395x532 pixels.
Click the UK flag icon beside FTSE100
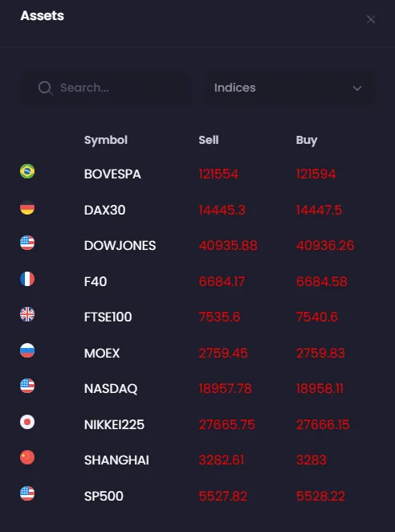point(27,314)
